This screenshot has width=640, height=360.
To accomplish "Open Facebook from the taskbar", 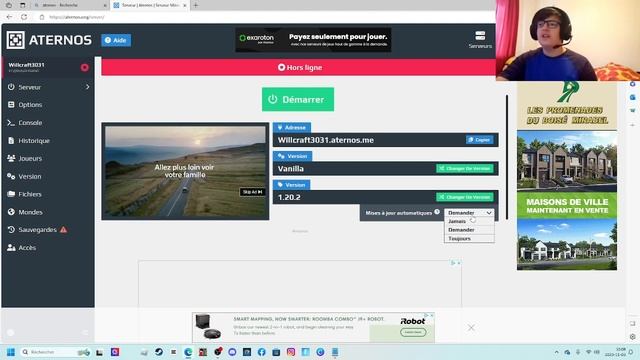I will 261,352.
